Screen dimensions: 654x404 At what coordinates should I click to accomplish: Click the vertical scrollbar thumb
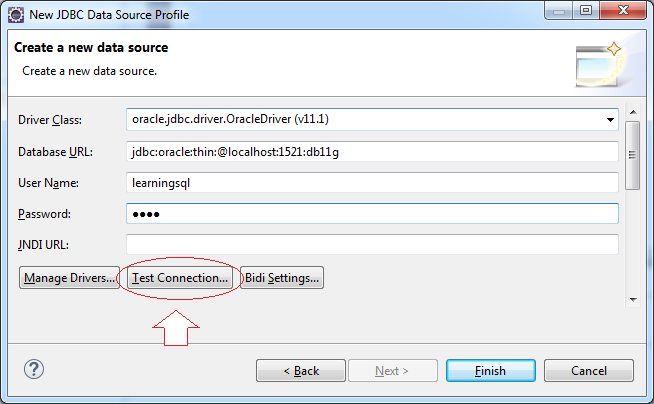633,156
